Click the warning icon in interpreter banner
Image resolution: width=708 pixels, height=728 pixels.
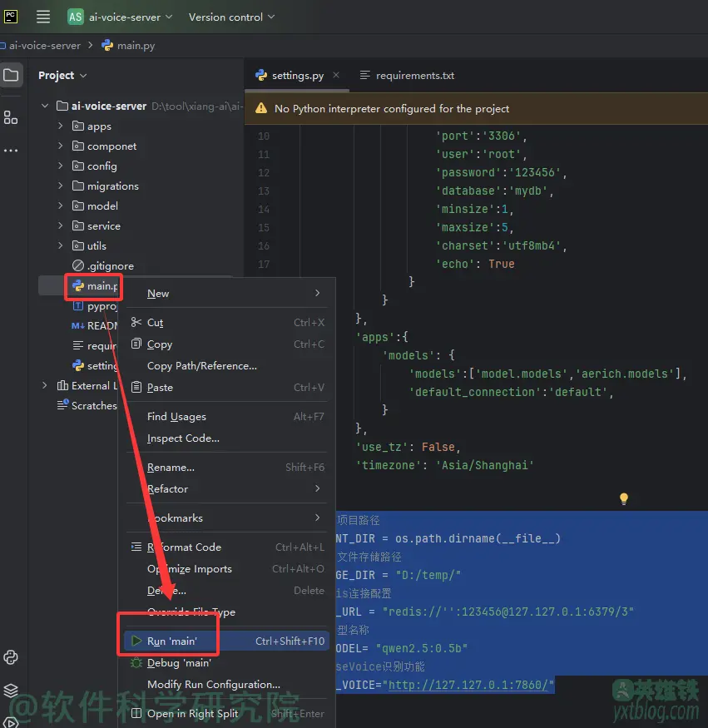pos(261,108)
